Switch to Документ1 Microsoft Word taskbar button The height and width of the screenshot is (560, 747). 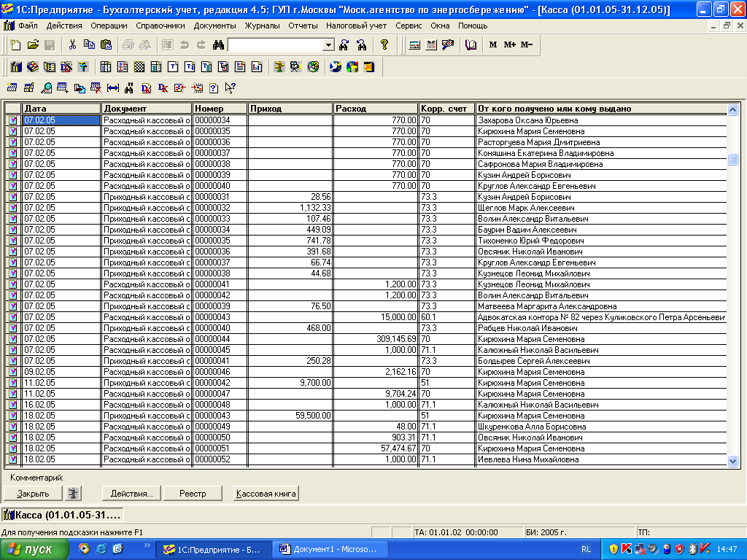click(x=330, y=549)
